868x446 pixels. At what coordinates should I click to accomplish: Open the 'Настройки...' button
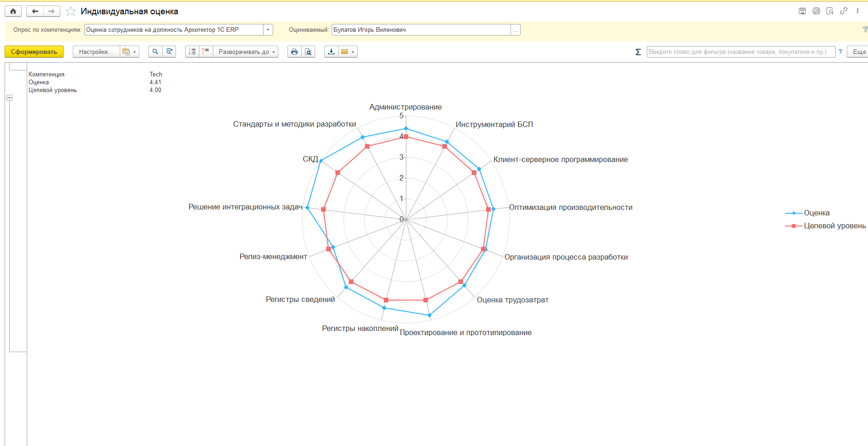click(96, 52)
